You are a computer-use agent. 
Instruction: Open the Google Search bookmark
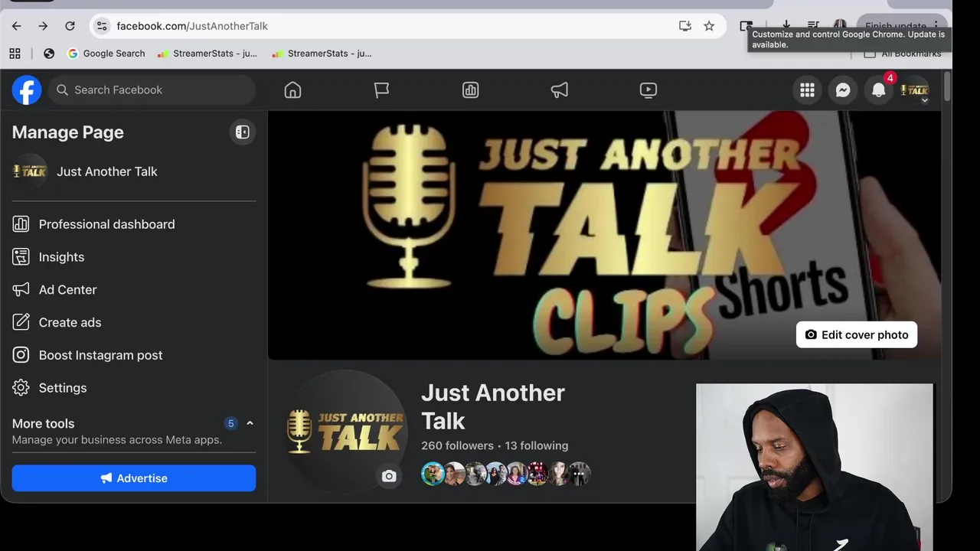click(106, 54)
